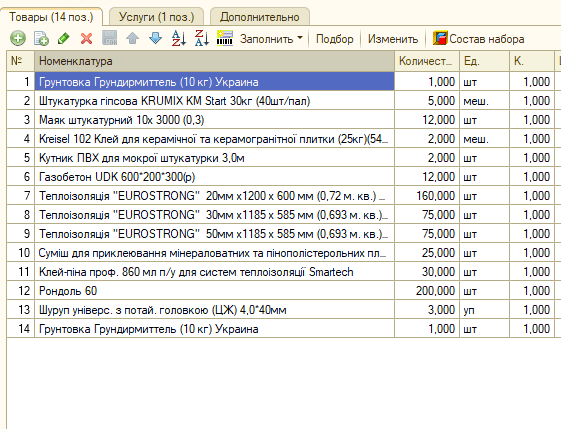Image resolution: width=561 pixels, height=429 pixels.
Task: Select Теплоізоляція EUROSTRONG 50мм row
Action: (214, 234)
